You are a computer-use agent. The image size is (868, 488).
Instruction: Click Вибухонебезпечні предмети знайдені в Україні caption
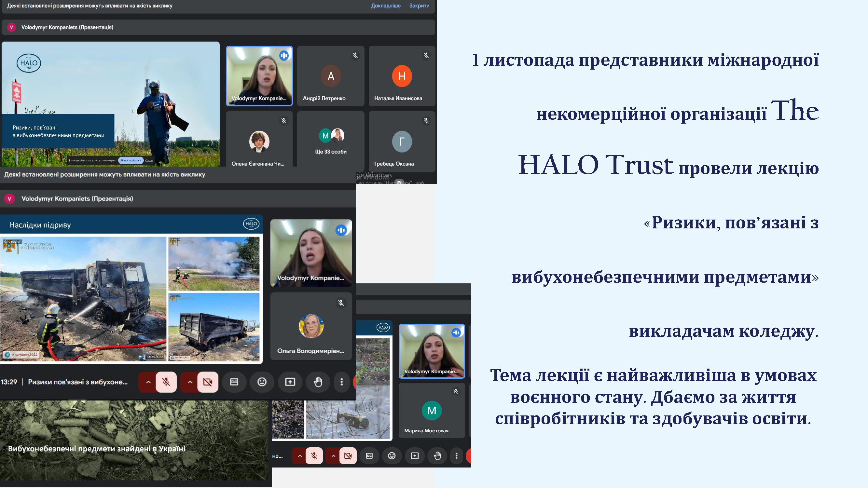96,449
